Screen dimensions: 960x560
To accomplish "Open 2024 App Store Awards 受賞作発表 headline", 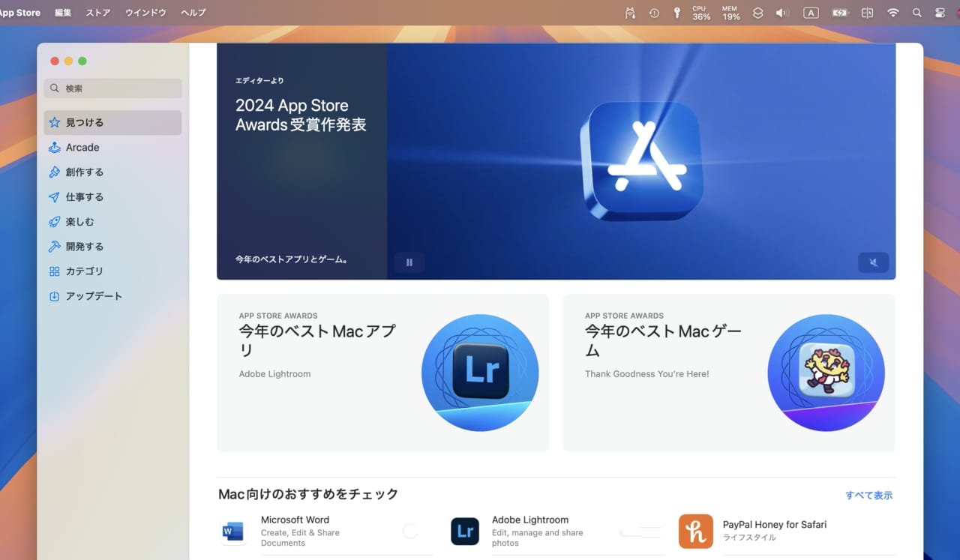I will pos(301,115).
